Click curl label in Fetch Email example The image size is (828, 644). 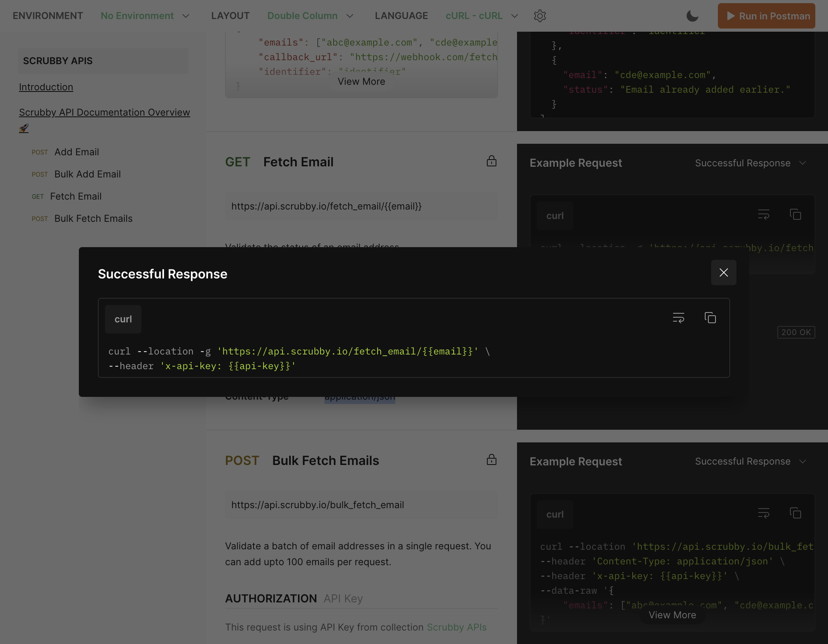pos(555,216)
